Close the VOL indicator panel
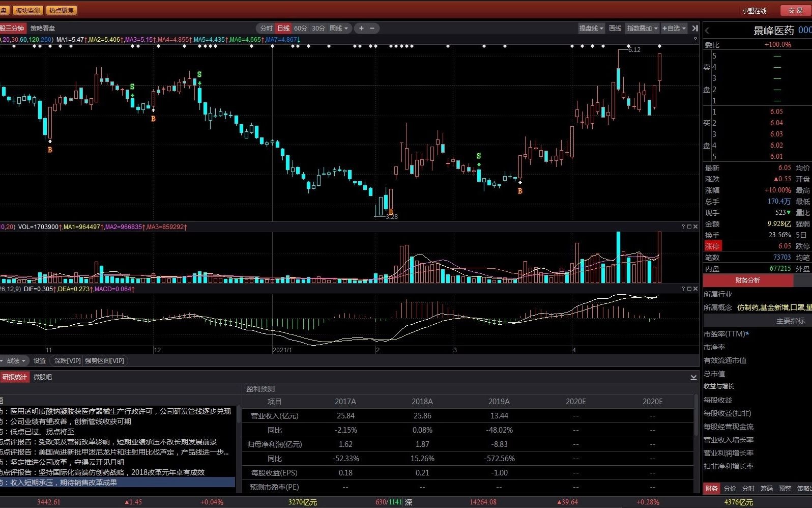Screen dimensions: 812x508 [695, 227]
